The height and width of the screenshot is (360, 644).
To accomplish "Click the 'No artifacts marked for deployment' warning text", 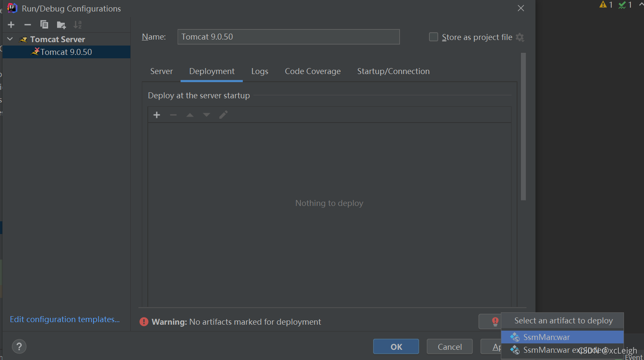I will coord(255,322).
